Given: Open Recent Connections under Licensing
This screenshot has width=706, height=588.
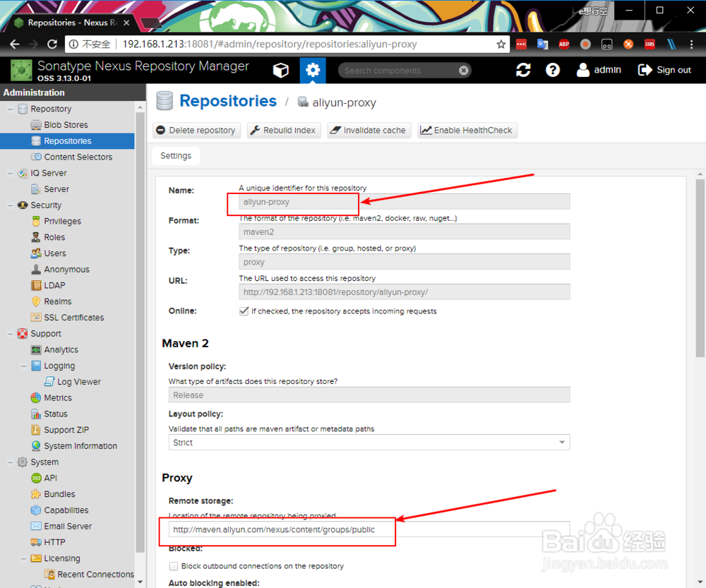Looking at the screenshot, I should 95,575.
